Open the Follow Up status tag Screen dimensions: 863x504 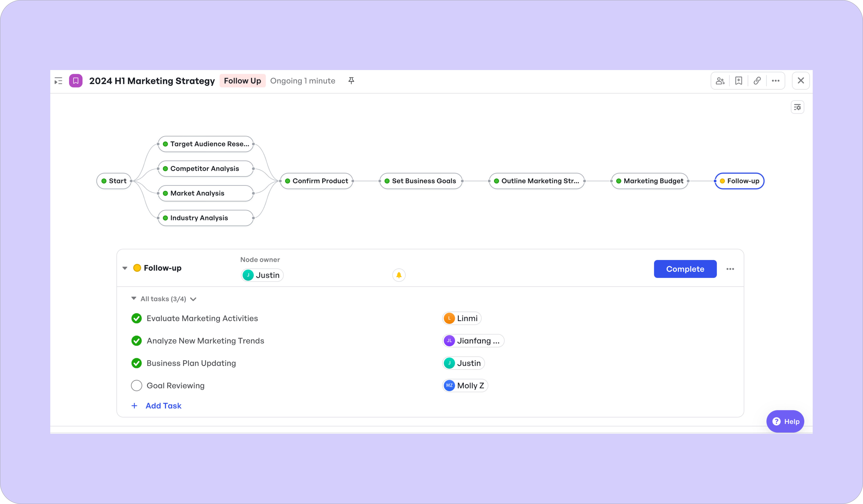(242, 81)
